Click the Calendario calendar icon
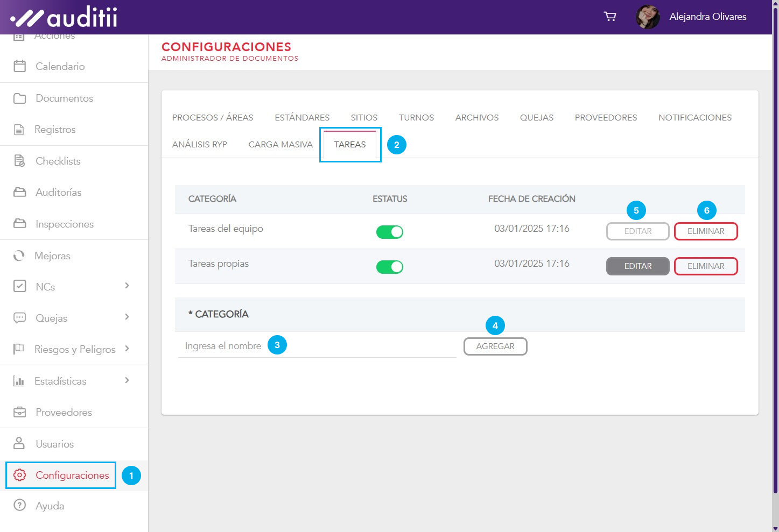The height and width of the screenshot is (532, 779). (19, 66)
